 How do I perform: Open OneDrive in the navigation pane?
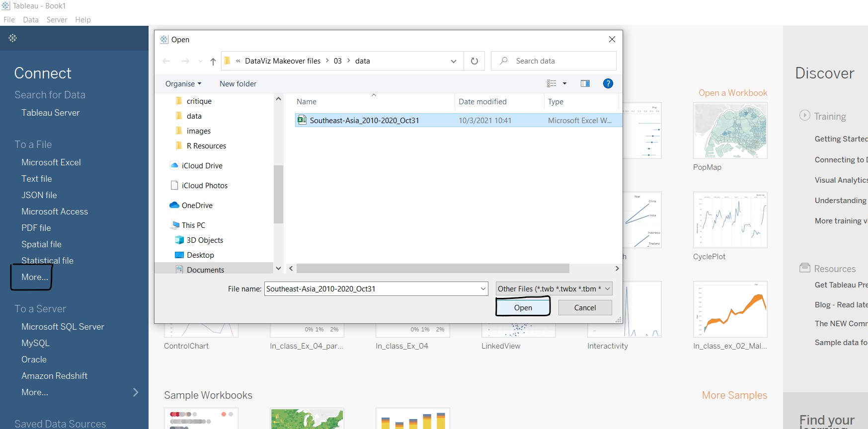[x=197, y=205]
